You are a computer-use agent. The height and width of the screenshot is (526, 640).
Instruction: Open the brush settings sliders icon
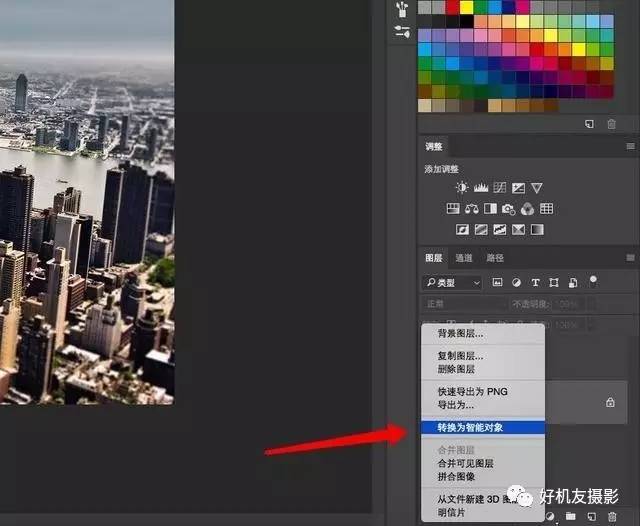(x=402, y=31)
